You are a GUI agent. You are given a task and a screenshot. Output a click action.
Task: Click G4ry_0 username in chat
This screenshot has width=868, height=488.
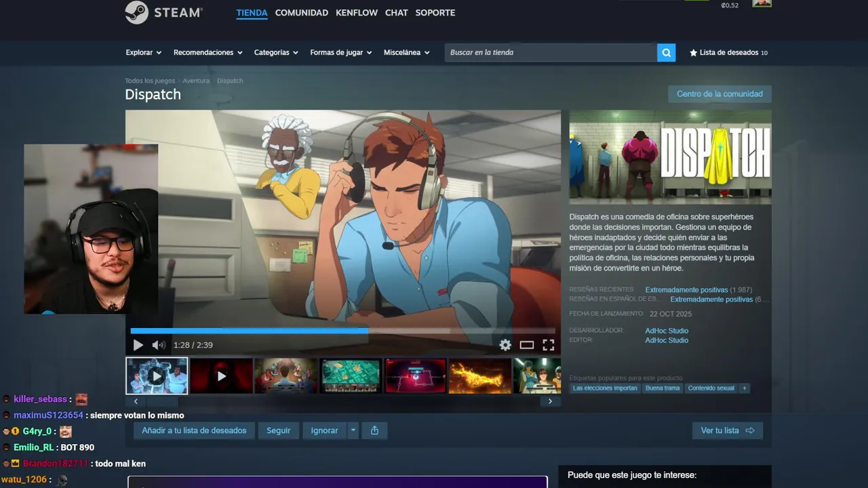37,431
